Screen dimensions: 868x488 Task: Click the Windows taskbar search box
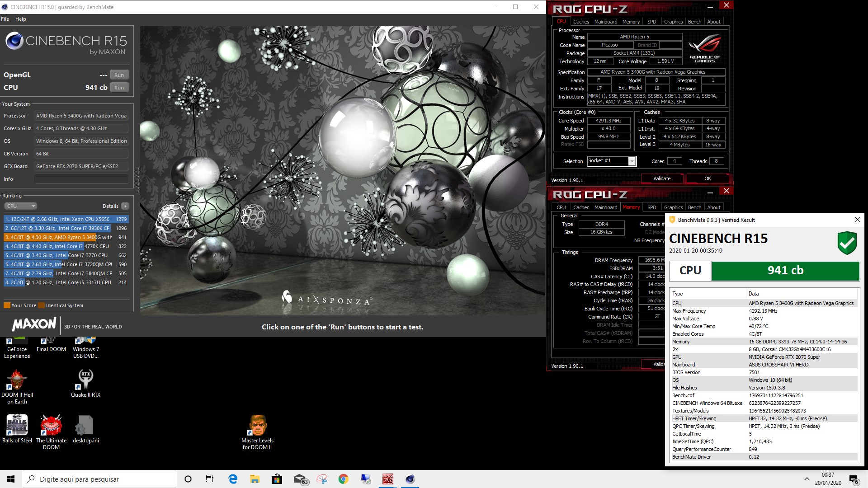coord(99,479)
